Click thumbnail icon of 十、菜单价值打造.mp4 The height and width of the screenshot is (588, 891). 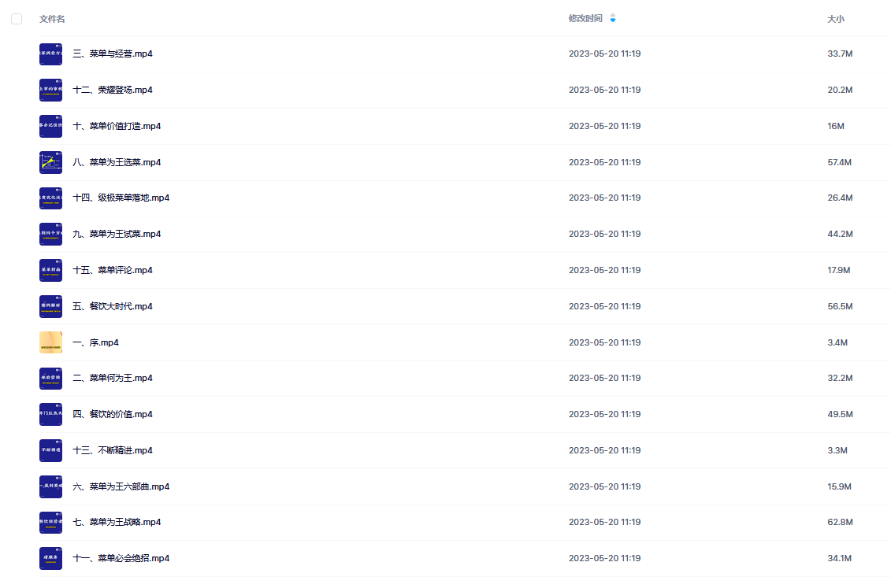(x=50, y=126)
